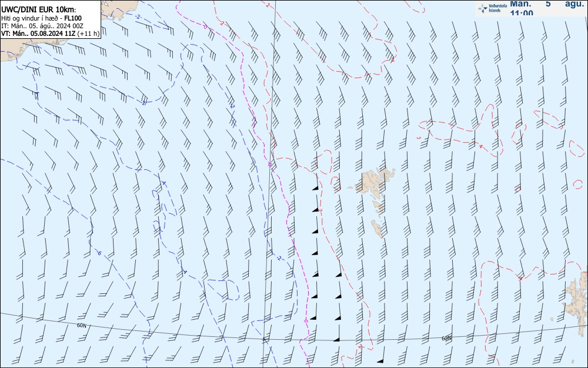
Task: Click the 60N latitude label nearest Shetland
Action: coord(446,339)
